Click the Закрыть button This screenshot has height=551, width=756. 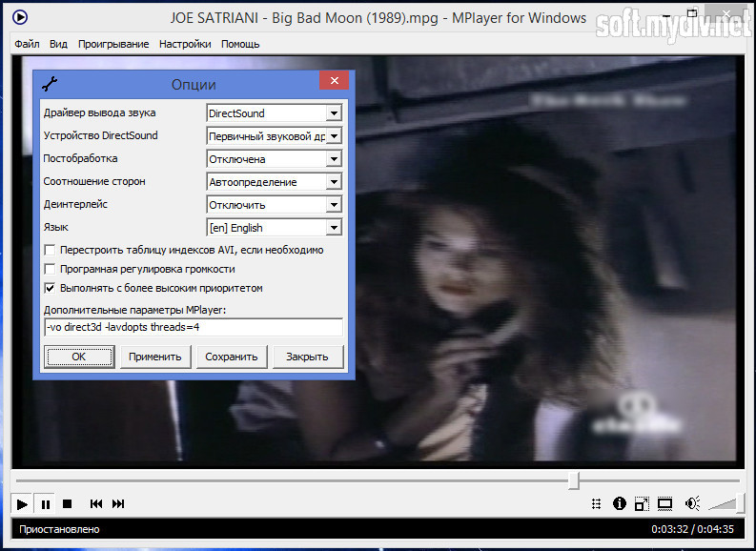(x=308, y=357)
